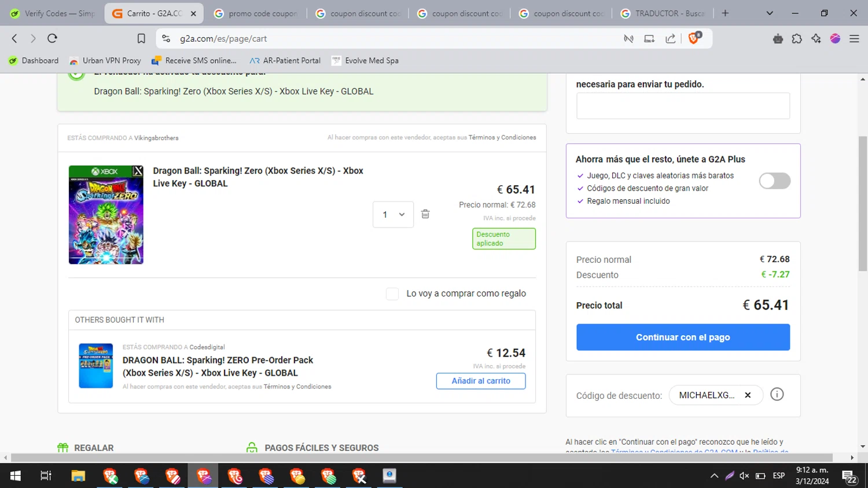Open the browser profile avatar
The width and height of the screenshot is (868, 488).
coord(835,39)
